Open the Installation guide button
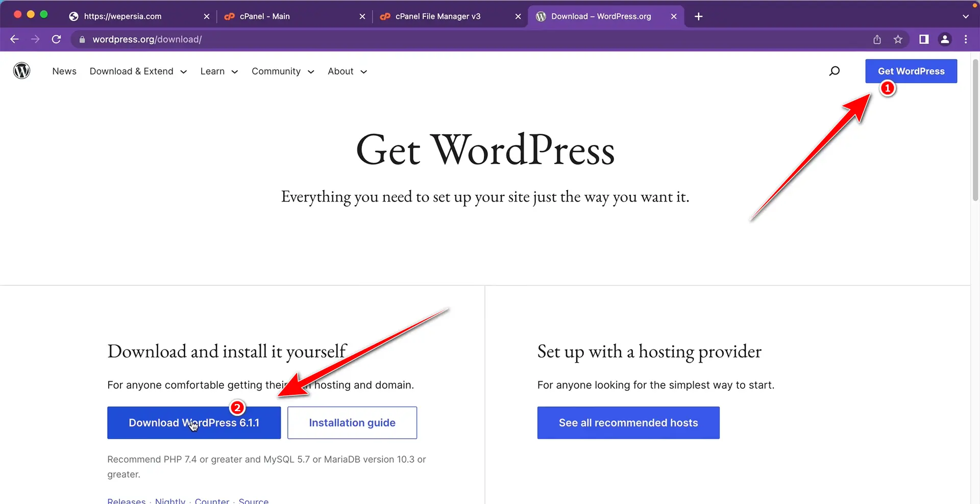 (x=352, y=422)
